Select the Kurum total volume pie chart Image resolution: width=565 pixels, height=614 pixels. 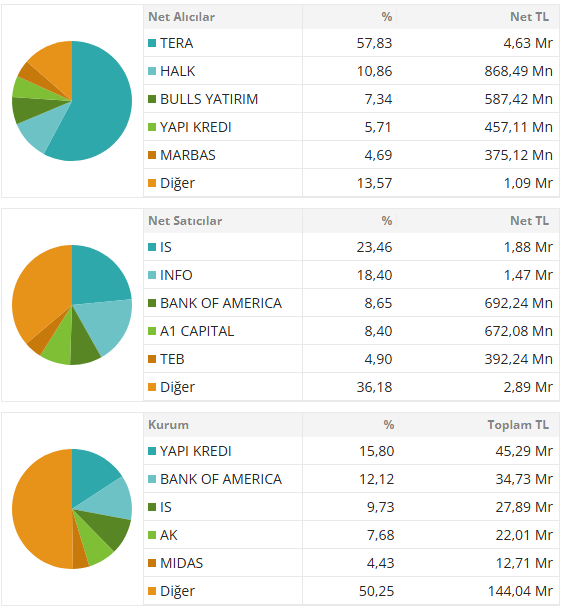tap(72, 509)
